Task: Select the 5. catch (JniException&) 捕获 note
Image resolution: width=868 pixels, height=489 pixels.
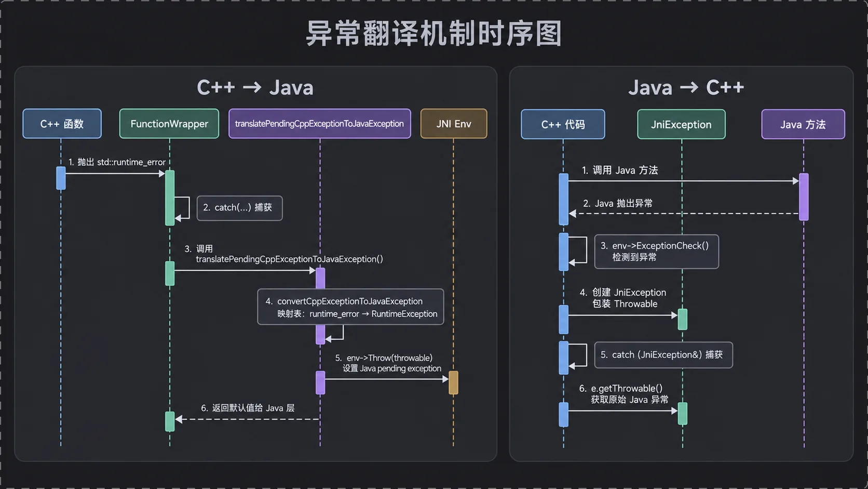Action: pyautogui.click(x=663, y=355)
